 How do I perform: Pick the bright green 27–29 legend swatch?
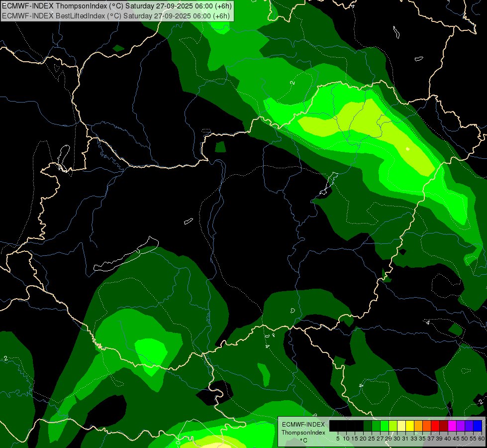pos(384,426)
